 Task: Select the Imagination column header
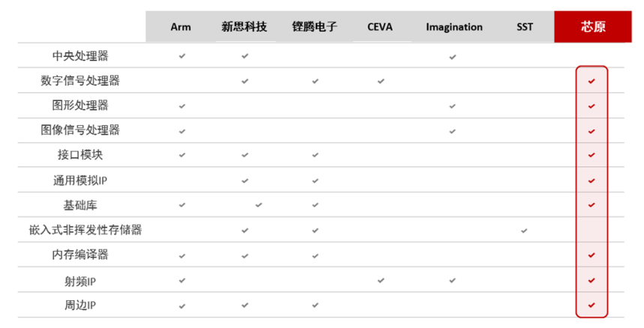[454, 27]
